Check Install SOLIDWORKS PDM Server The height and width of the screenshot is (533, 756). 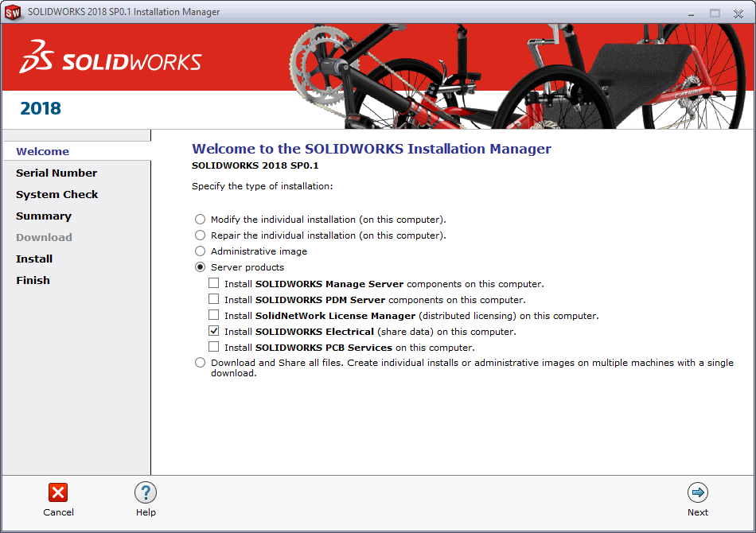click(213, 299)
